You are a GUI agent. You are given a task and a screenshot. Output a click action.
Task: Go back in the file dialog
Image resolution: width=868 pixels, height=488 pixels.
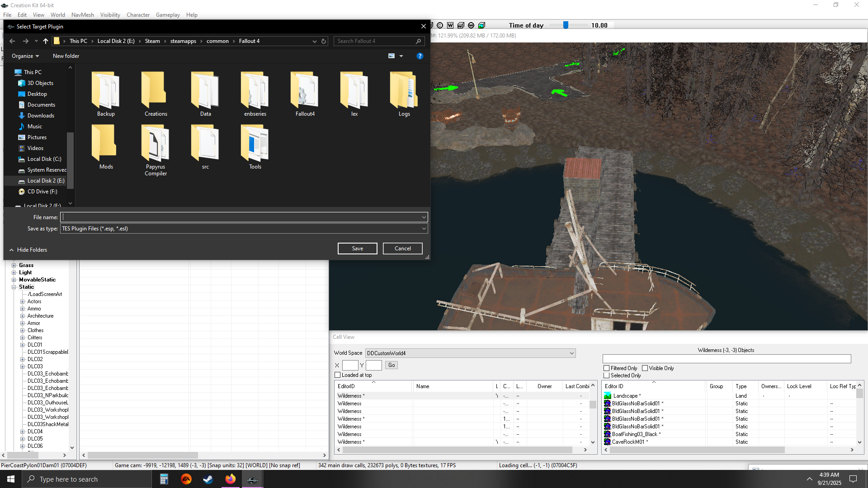pyautogui.click(x=12, y=41)
